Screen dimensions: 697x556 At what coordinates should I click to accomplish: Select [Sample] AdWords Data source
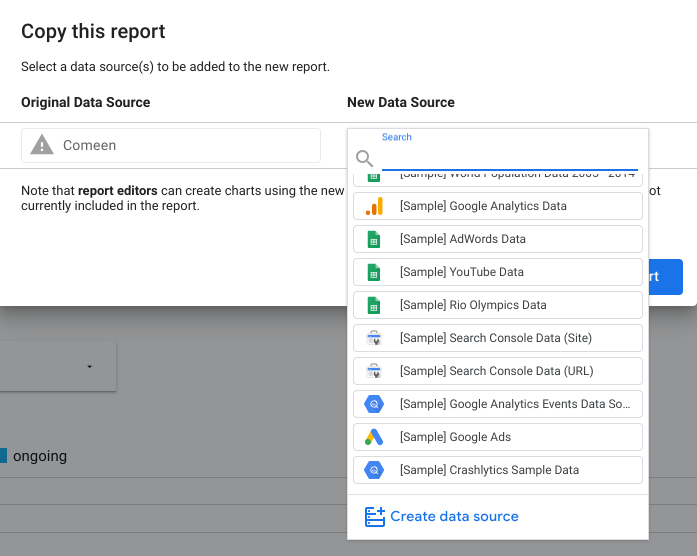497,239
